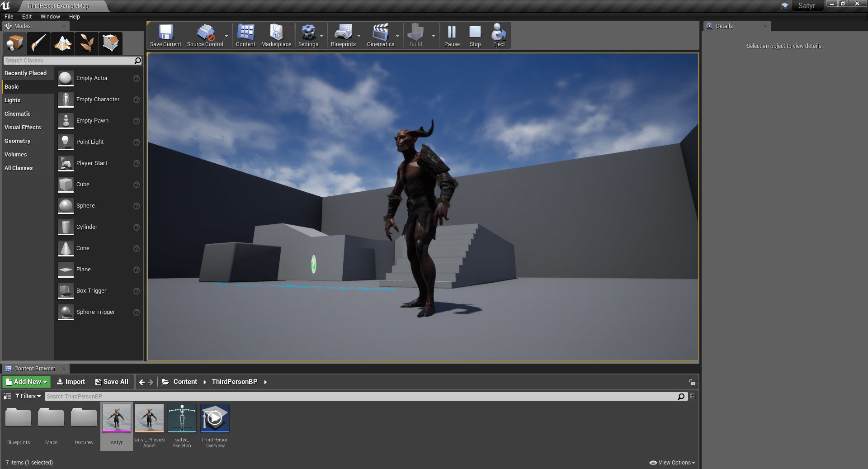868x469 pixels.
Task: Expand the Settings dropdown arrow
Action: pos(321,36)
